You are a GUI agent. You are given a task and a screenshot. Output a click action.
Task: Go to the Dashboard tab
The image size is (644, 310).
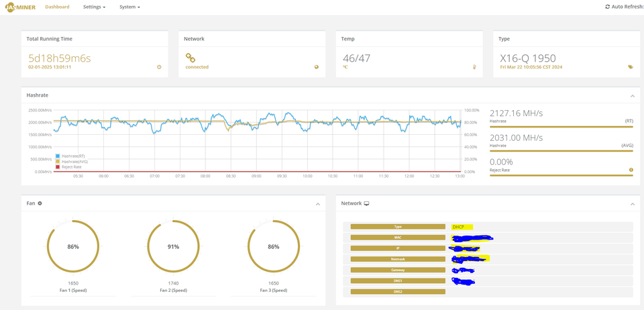coord(57,7)
